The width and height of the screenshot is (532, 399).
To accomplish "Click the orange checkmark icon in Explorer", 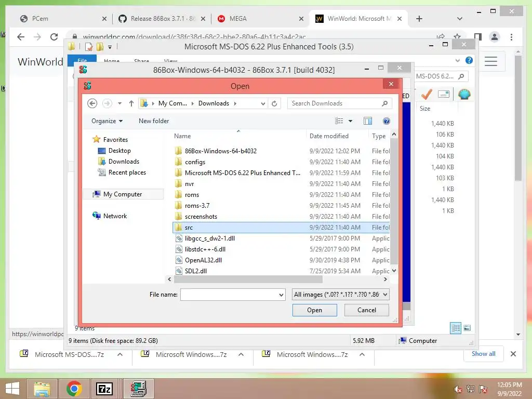I will point(427,94).
